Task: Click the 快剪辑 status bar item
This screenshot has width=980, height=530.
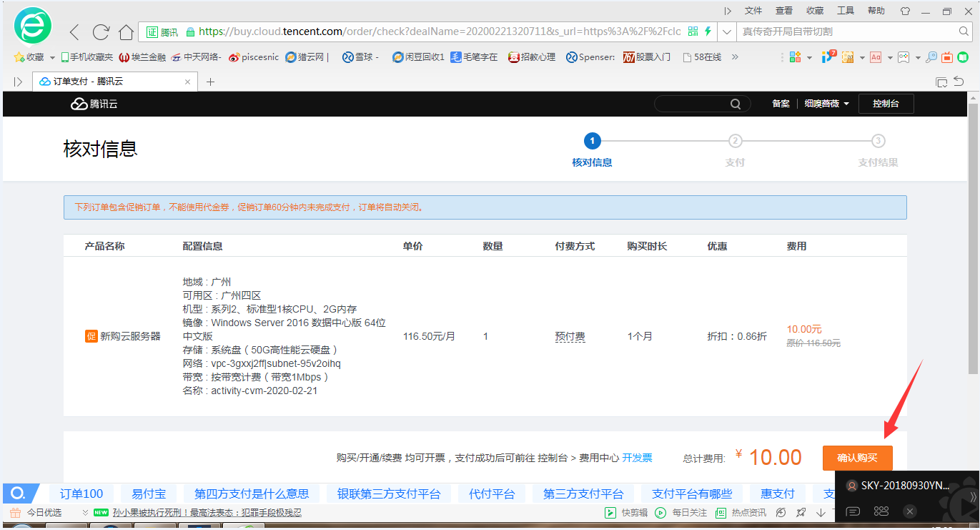Action: click(x=627, y=513)
